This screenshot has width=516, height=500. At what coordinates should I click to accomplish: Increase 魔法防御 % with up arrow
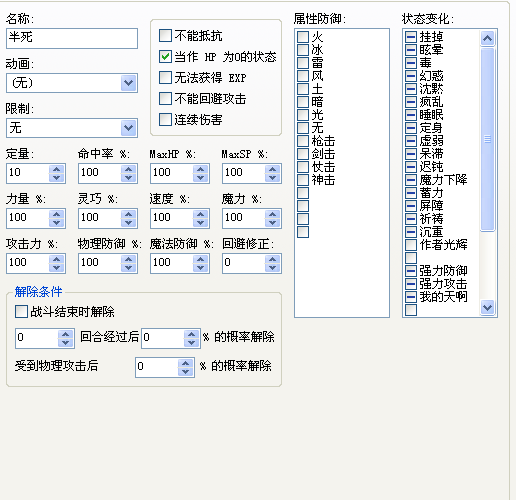click(x=201, y=259)
